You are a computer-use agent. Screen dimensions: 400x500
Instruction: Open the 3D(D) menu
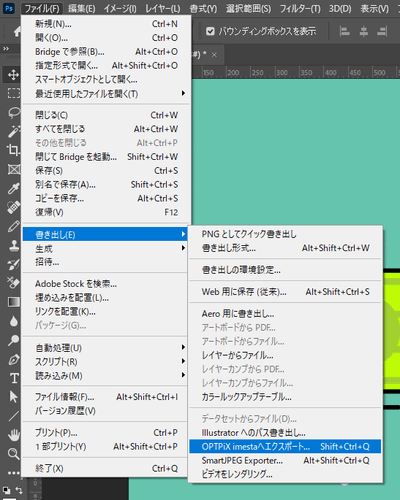(340, 8)
